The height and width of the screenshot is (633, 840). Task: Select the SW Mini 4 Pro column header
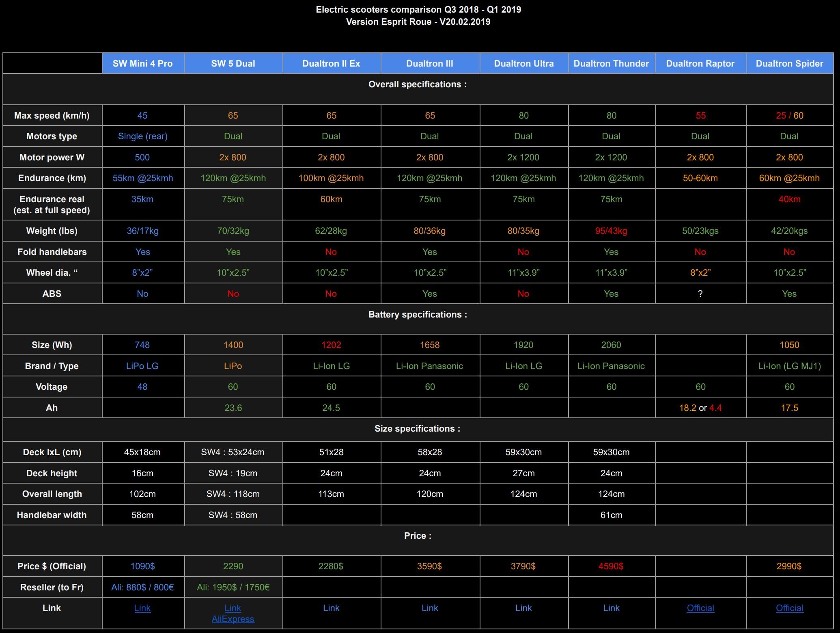(x=143, y=63)
